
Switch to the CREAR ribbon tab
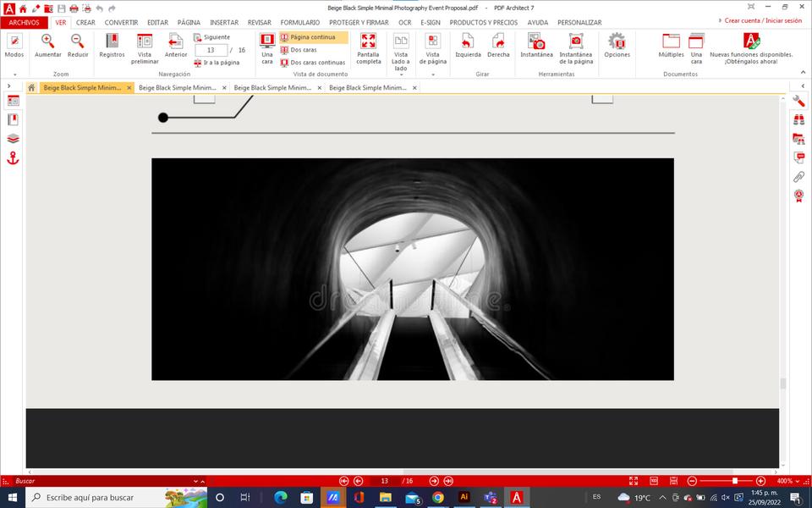click(85, 22)
